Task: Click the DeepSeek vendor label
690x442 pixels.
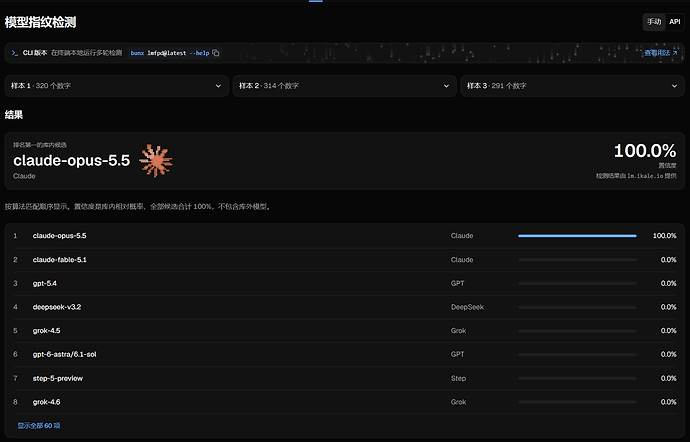Action: [467, 307]
